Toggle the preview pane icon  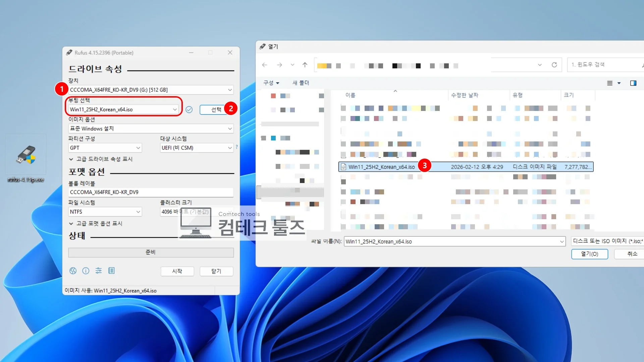coord(633,83)
